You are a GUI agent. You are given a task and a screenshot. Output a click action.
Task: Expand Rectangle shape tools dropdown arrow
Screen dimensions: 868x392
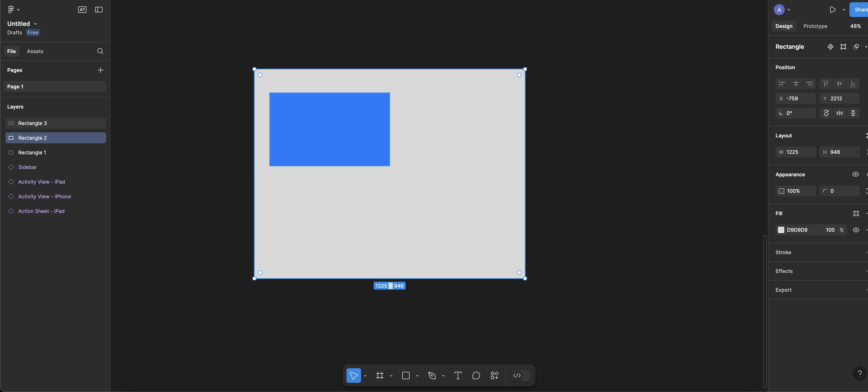[417, 376]
